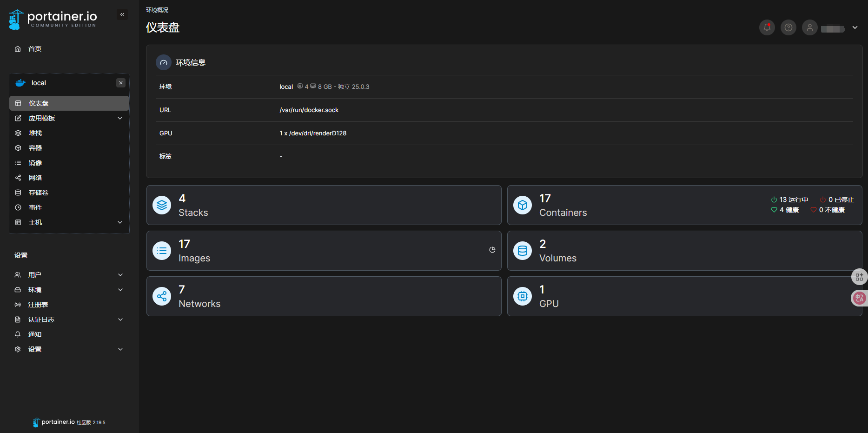Click the Images pie chart usage icon
This screenshot has height=433, width=868.
click(x=492, y=250)
